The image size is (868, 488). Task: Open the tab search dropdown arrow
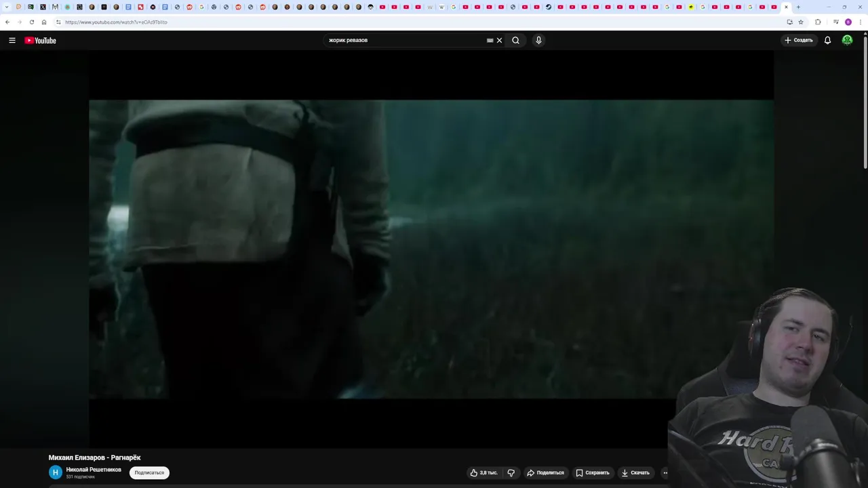click(x=7, y=7)
